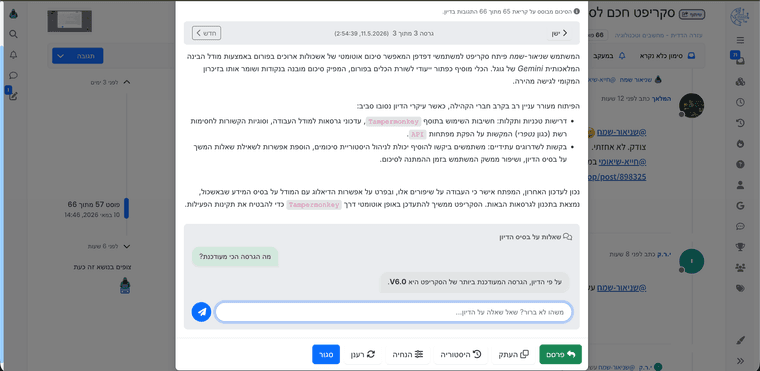760x371 pixels.
Task: Open history rewind-clock icon in sidebar
Action: (740, 123)
